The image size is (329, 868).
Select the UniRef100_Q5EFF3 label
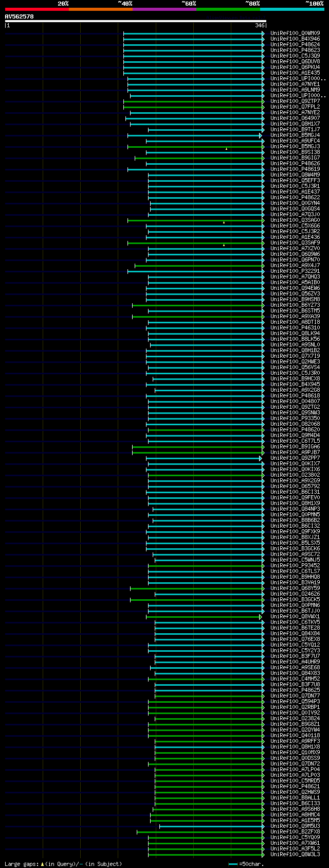pyautogui.click(x=295, y=181)
